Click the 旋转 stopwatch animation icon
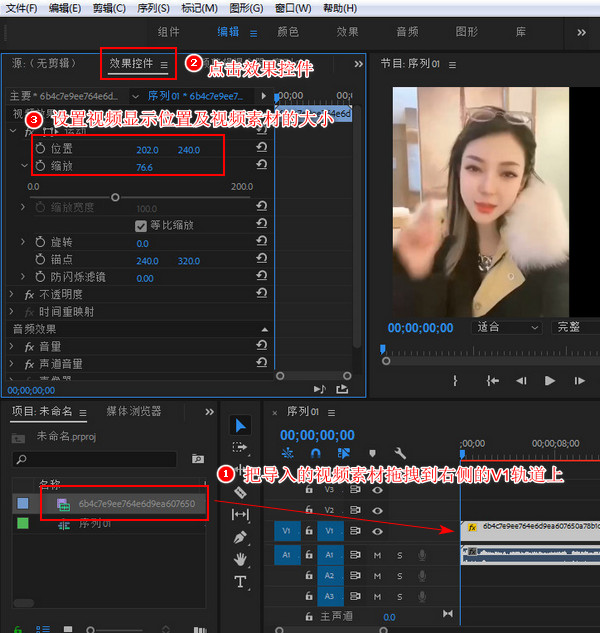This screenshot has height=633, width=600. [40, 242]
